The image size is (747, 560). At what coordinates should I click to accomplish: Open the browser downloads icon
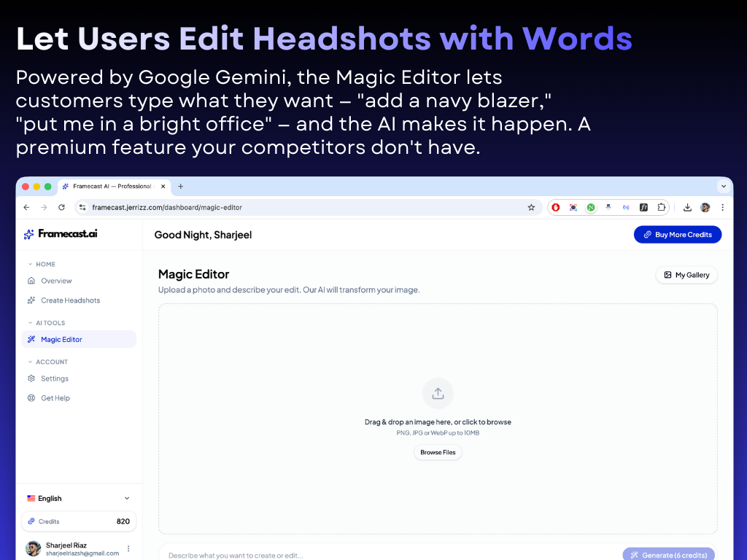coord(687,207)
